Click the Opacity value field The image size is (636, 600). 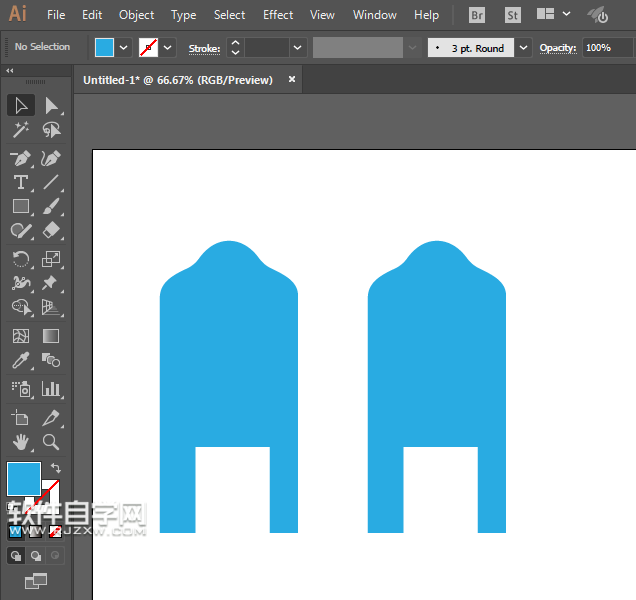(x=598, y=48)
